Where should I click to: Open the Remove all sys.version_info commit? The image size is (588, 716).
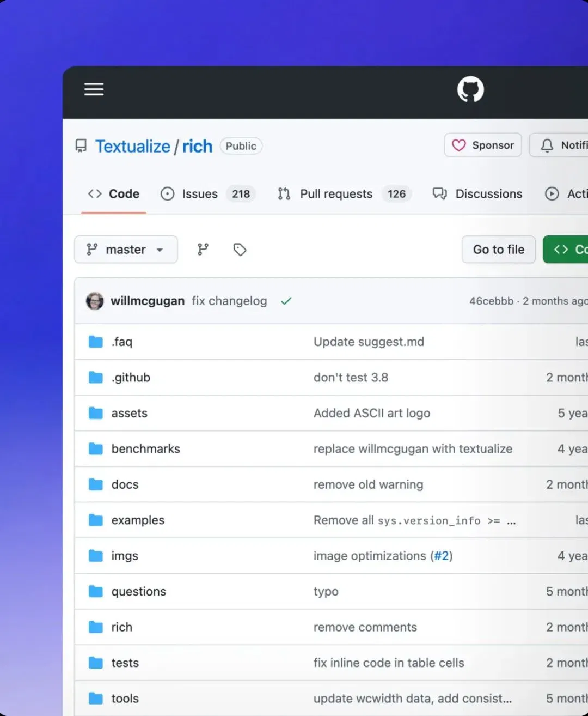coord(414,520)
